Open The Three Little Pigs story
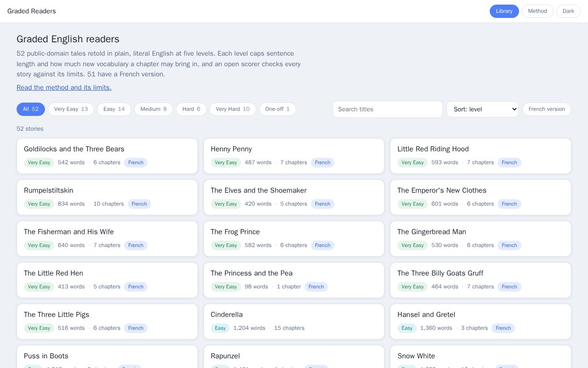588x368 pixels. (107, 322)
